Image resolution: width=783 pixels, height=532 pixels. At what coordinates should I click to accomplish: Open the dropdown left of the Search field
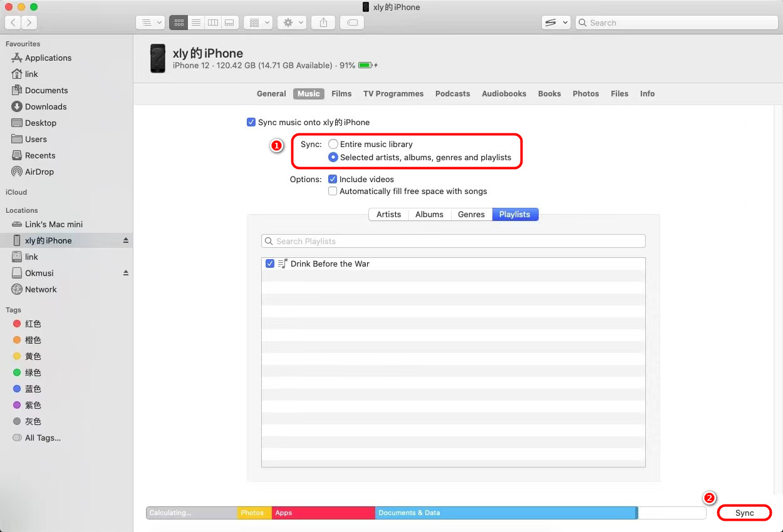pyautogui.click(x=556, y=23)
